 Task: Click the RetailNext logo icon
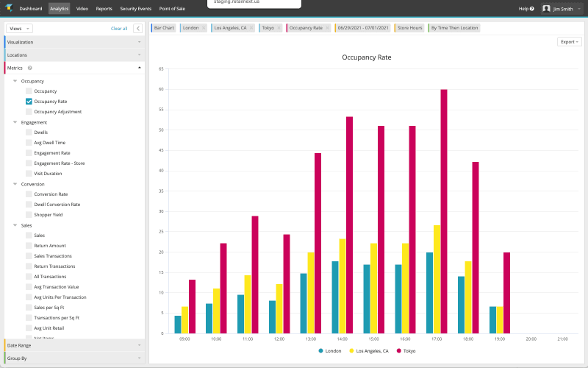click(8, 8)
